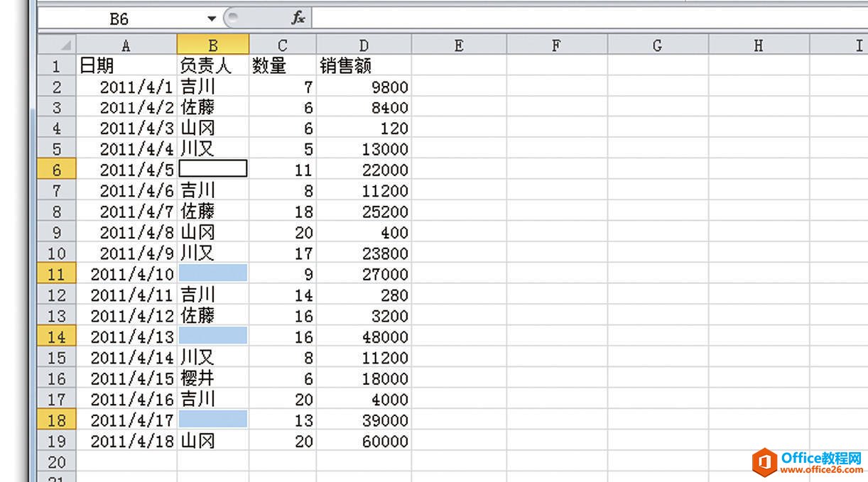Select column B header
This screenshot has height=482, width=868.
click(212, 45)
